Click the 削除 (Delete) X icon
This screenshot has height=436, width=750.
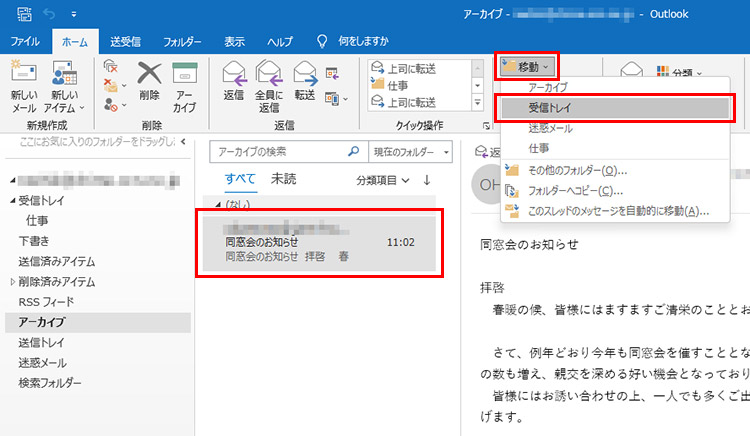[x=150, y=75]
